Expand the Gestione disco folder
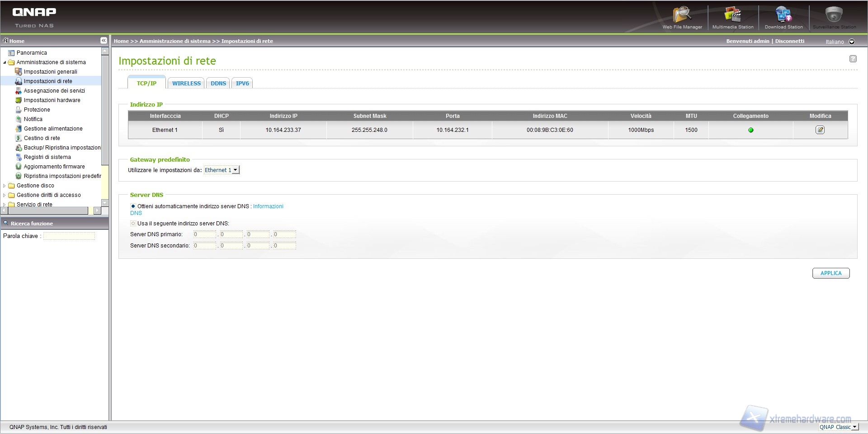This screenshot has width=868, height=434. (5, 186)
